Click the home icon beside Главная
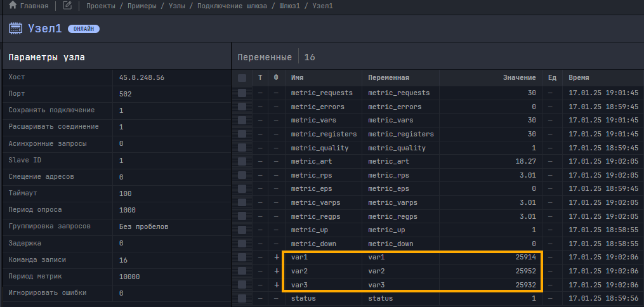644x307 pixels. click(12, 6)
